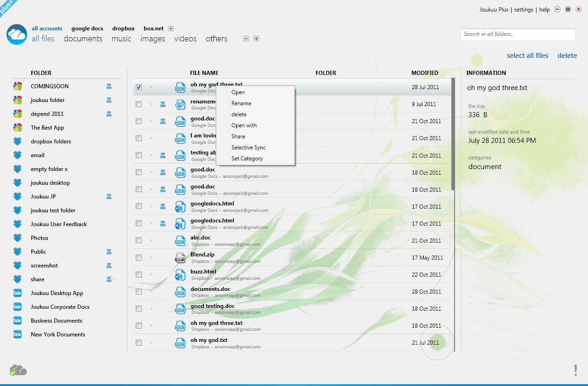Viewport: 588px width, 386px height.
Task: Check the box for oh my god.txt
Action: [x=139, y=342]
